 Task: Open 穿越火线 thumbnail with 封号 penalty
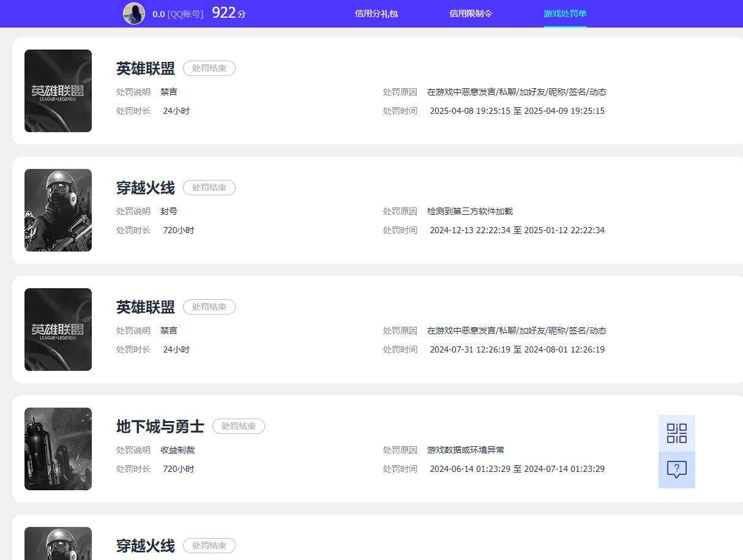(58, 210)
